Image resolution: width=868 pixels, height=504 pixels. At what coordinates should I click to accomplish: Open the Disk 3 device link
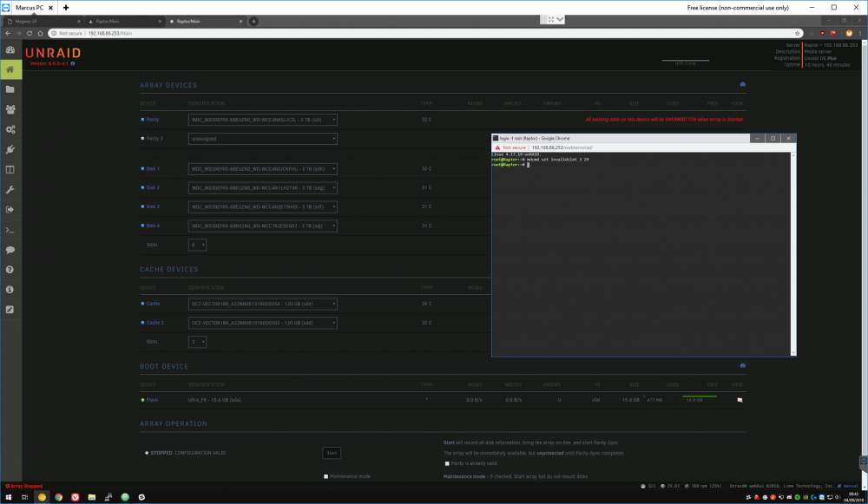(x=153, y=207)
